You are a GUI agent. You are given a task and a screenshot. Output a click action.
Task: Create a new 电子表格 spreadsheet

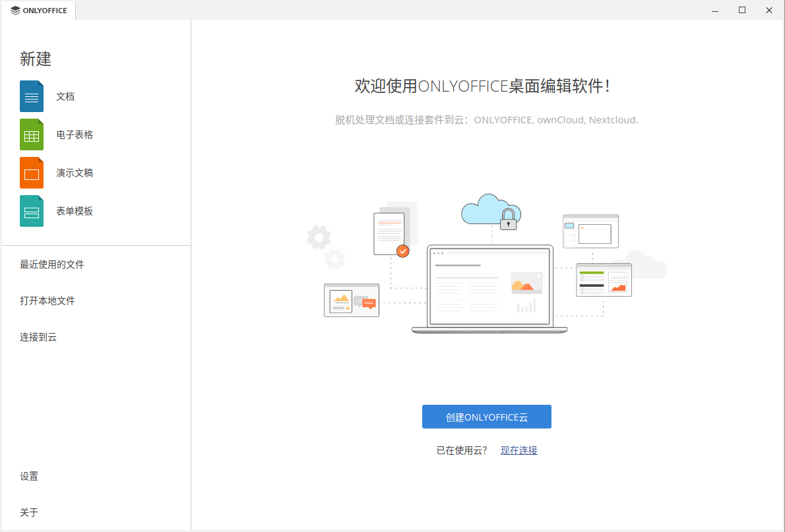(x=75, y=134)
